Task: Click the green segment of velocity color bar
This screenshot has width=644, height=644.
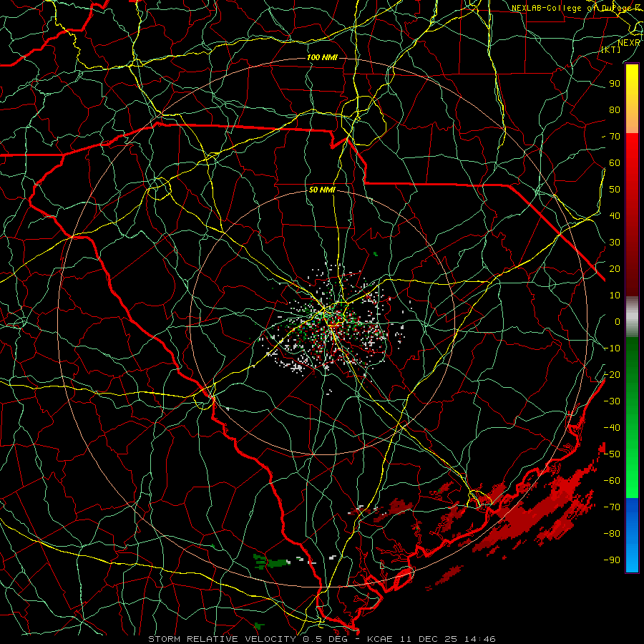Action: pos(632,417)
